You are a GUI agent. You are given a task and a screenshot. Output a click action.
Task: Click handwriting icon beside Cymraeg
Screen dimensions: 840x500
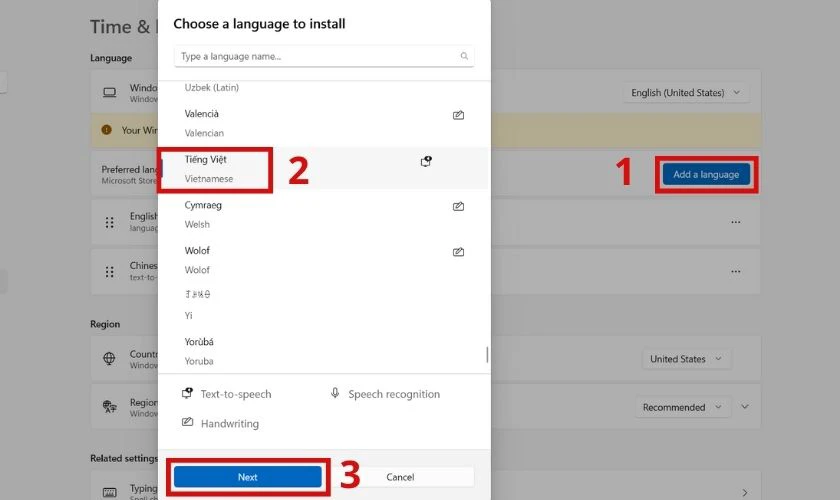(x=458, y=206)
